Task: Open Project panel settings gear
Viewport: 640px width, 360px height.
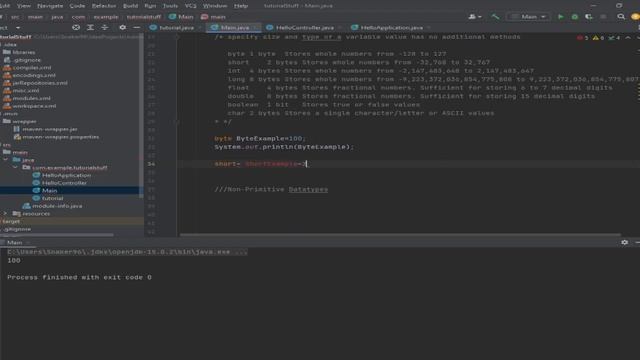Action: [122, 27]
